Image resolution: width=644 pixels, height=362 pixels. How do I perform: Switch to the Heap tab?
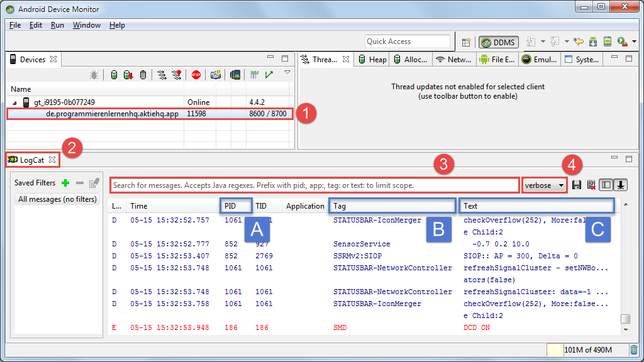372,60
